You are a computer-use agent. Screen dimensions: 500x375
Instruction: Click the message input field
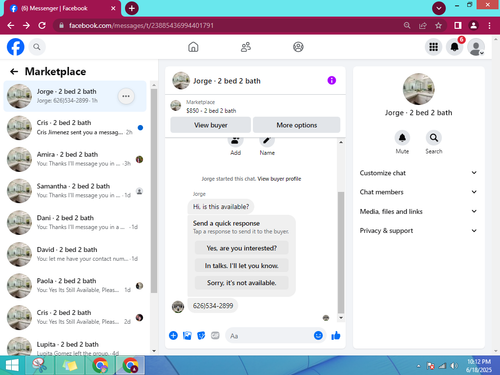click(x=269, y=336)
